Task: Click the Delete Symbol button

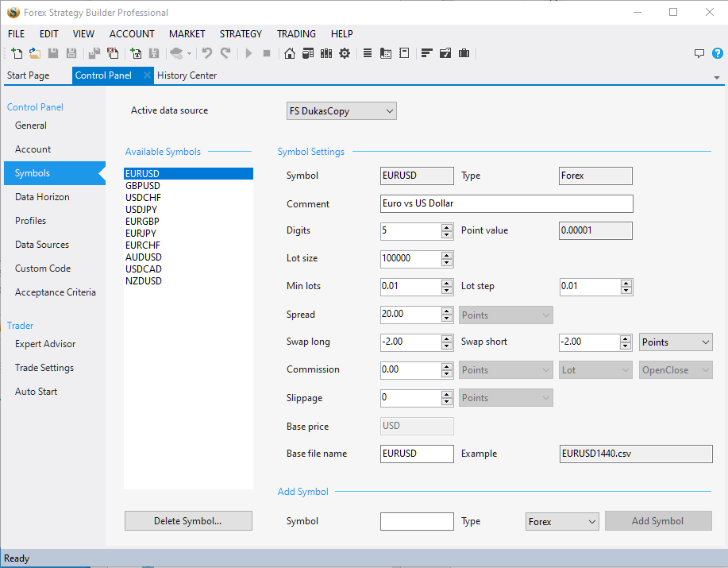Action: point(188,521)
